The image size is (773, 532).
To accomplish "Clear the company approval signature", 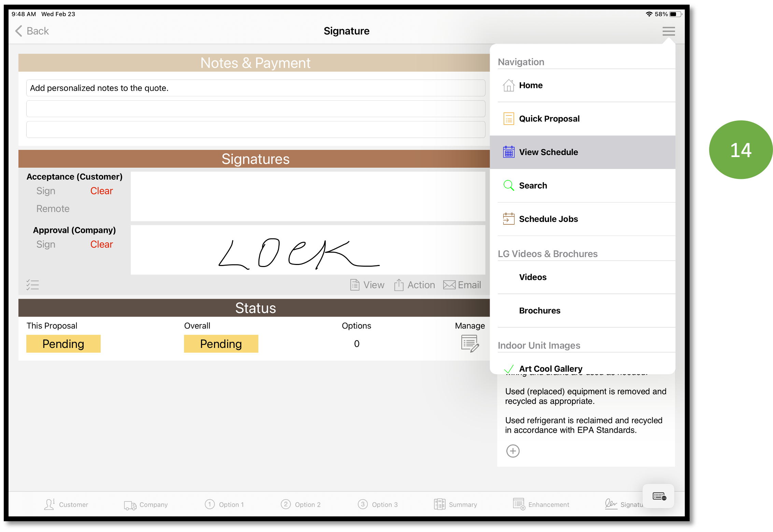I will click(101, 244).
